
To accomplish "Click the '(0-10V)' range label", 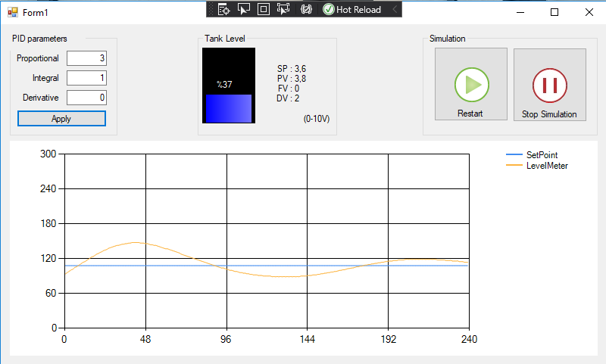I will (x=317, y=119).
